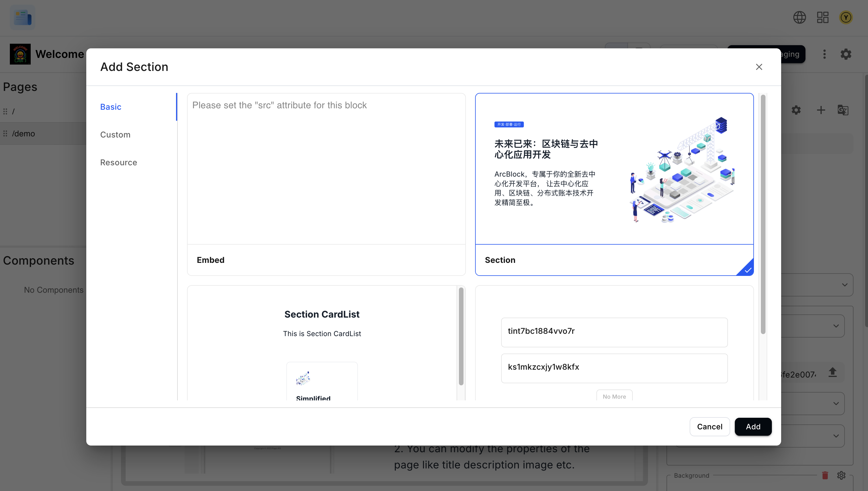Switch to the Custom tab
The image size is (868, 491).
[115, 135]
